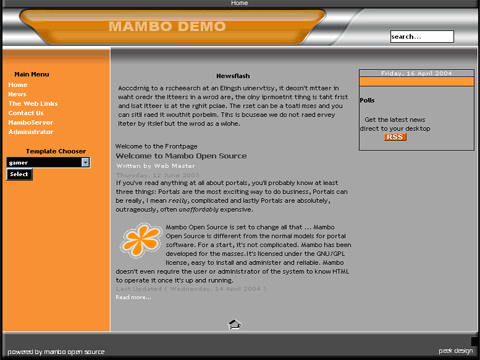Follow the Read more... link
This screenshot has width=480, height=360.
coord(133,297)
